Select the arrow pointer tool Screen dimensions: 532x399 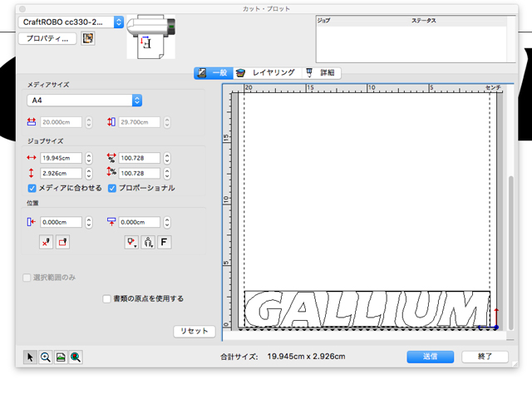coord(31,357)
